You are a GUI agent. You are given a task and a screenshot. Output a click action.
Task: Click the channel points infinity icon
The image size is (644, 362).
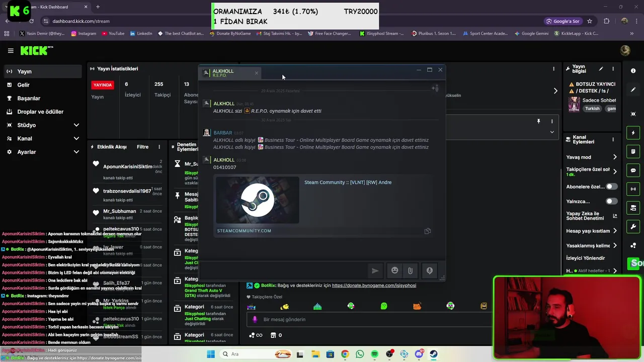(256, 335)
